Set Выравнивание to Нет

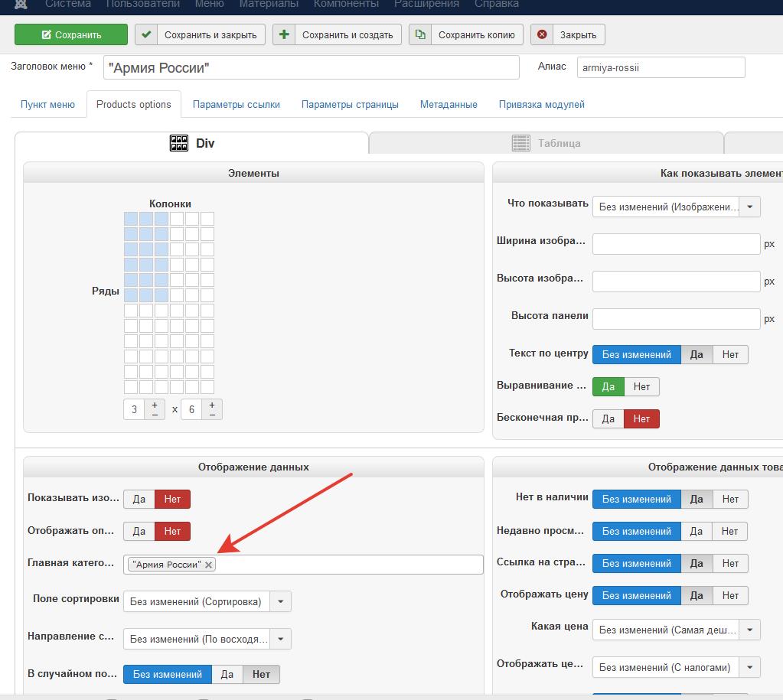641,387
